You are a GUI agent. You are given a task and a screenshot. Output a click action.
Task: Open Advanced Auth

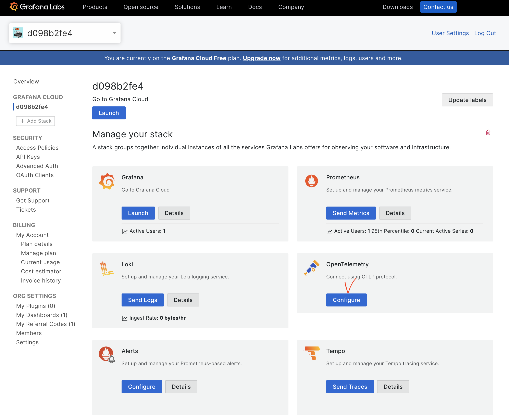click(37, 166)
